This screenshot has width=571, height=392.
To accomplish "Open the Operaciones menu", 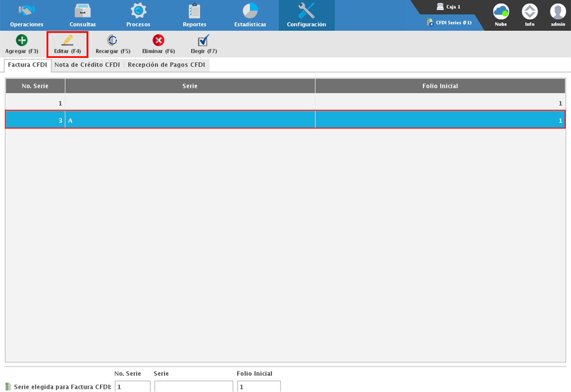I will click(27, 15).
